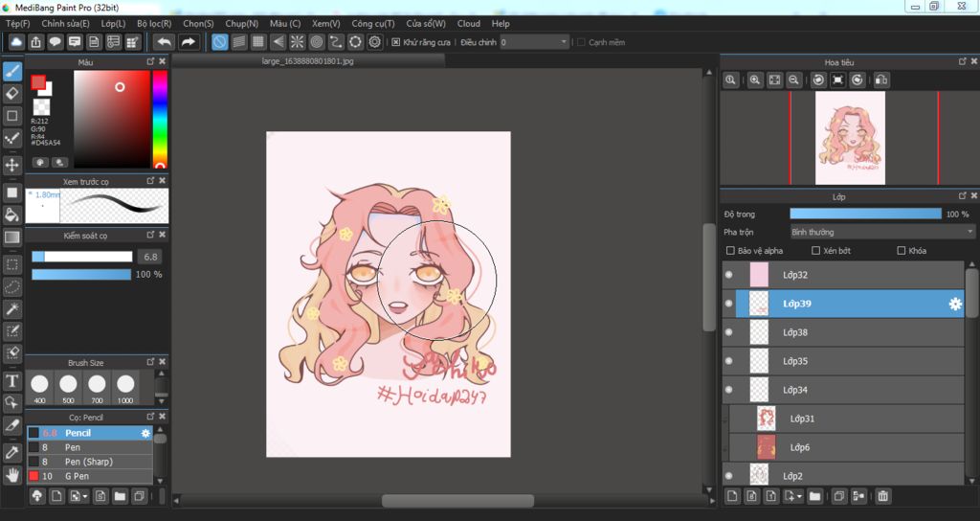
Task: Click the rainbow hue bar
Action: (x=160, y=119)
